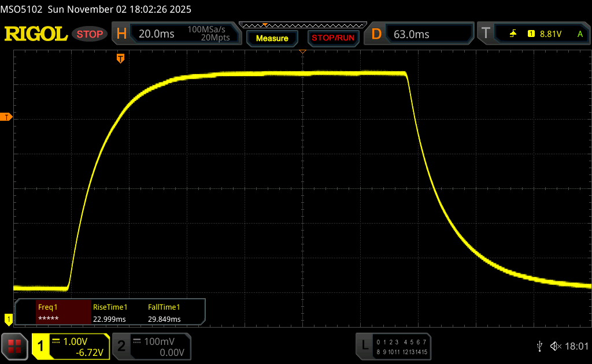Select the orange trigger level marker on left edge
The image size is (592, 364).
[x=6, y=117]
